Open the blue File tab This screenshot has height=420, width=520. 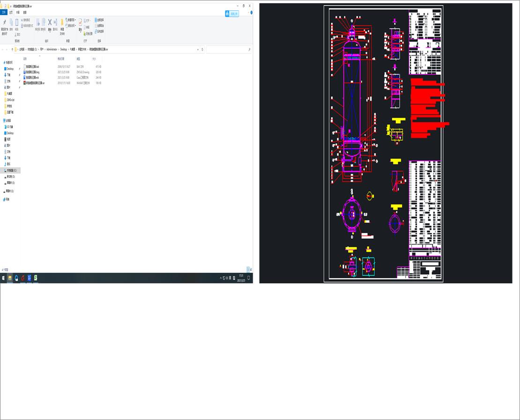point(4,12)
